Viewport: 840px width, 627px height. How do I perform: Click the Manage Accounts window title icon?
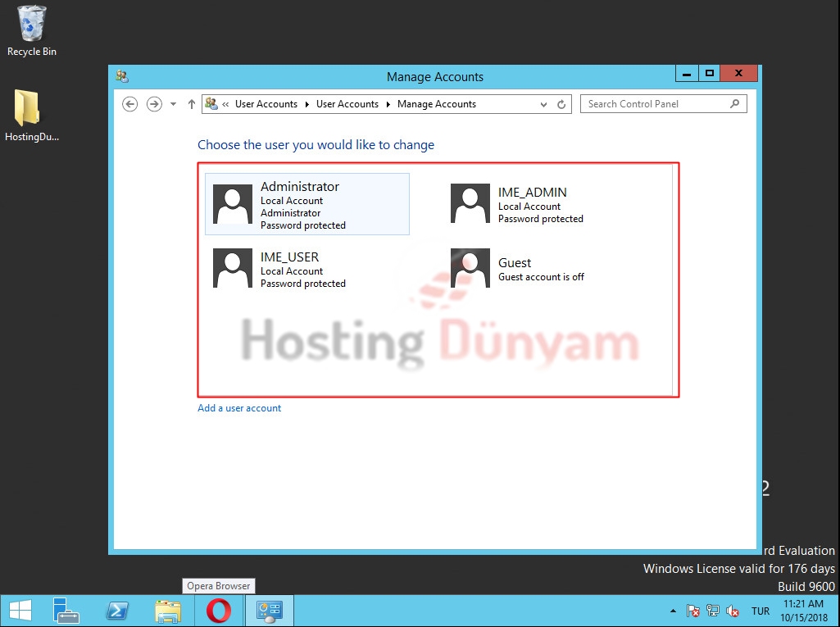tap(122, 77)
